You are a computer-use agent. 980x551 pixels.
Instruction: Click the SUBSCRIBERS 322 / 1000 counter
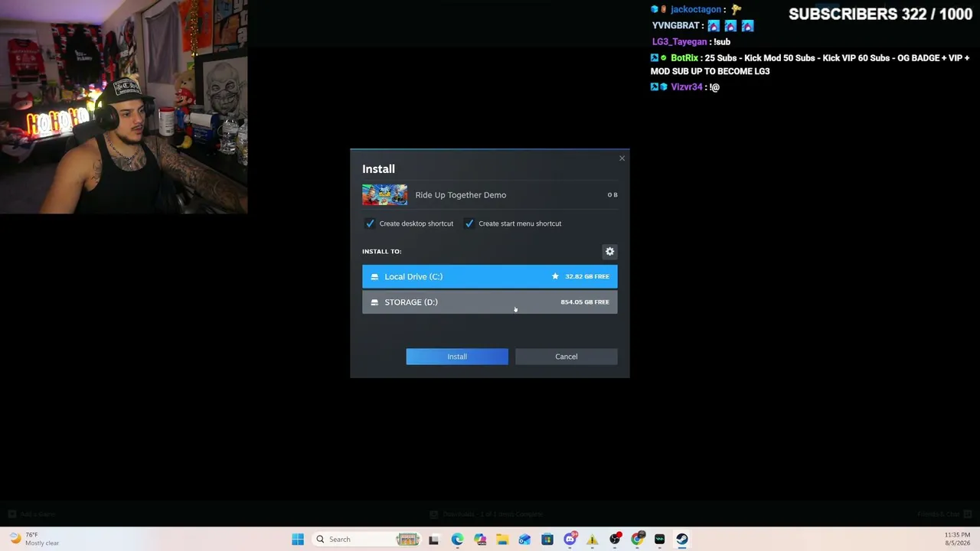point(880,15)
